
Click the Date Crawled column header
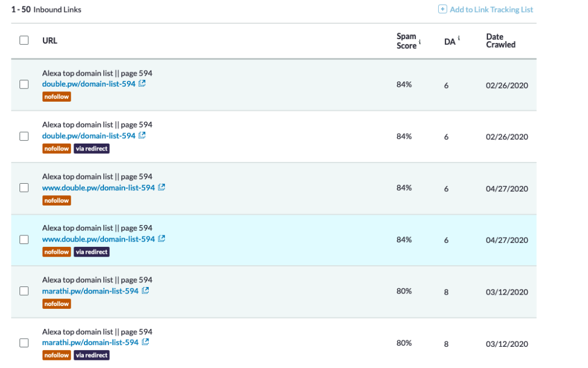pos(501,40)
